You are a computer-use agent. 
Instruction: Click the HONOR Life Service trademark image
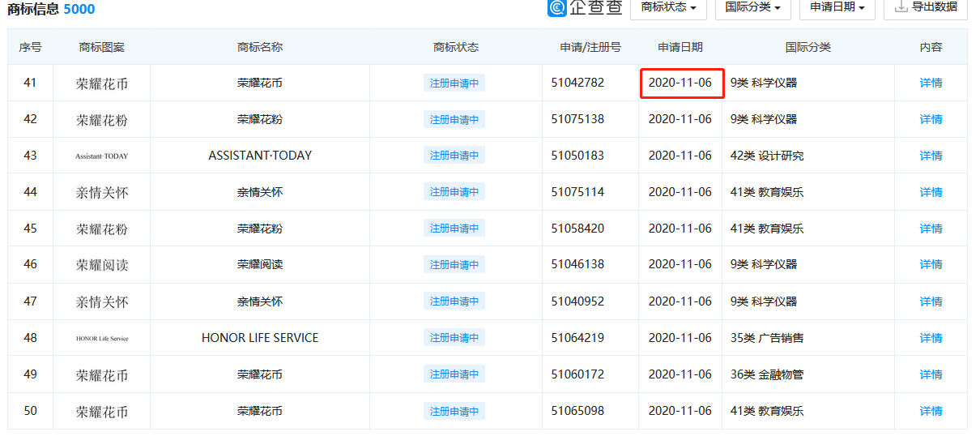pos(102,338)
